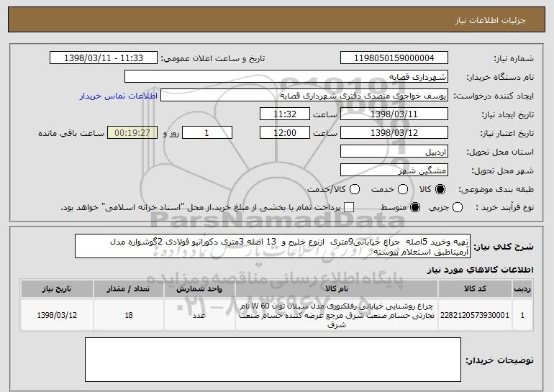Click the creation time field 11:32

pos(285,114)
